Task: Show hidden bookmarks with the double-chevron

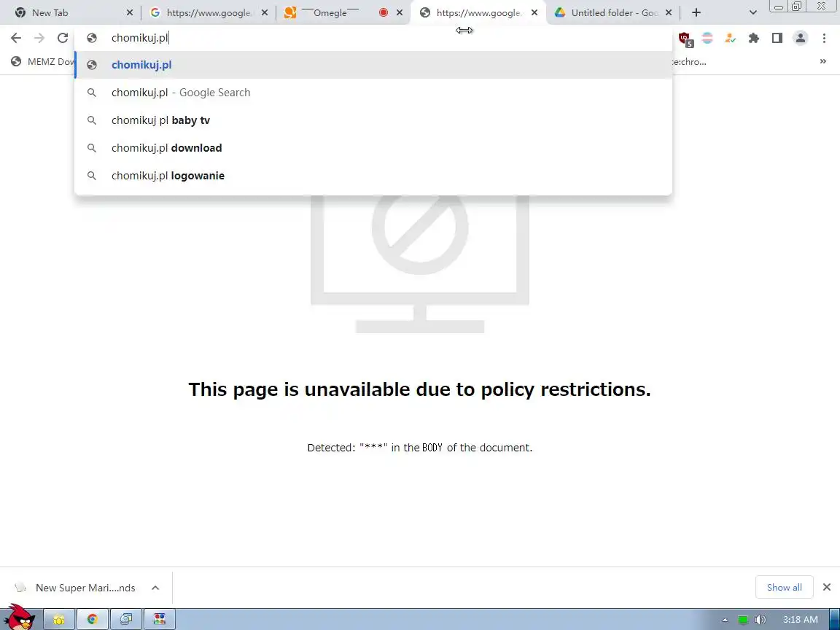Action: (822, 61)
